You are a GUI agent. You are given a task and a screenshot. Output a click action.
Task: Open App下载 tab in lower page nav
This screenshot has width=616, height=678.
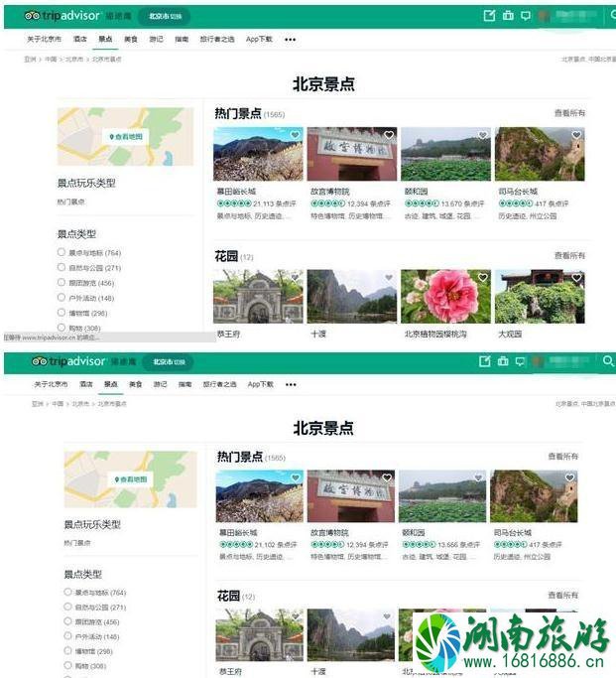pos(261,384)
